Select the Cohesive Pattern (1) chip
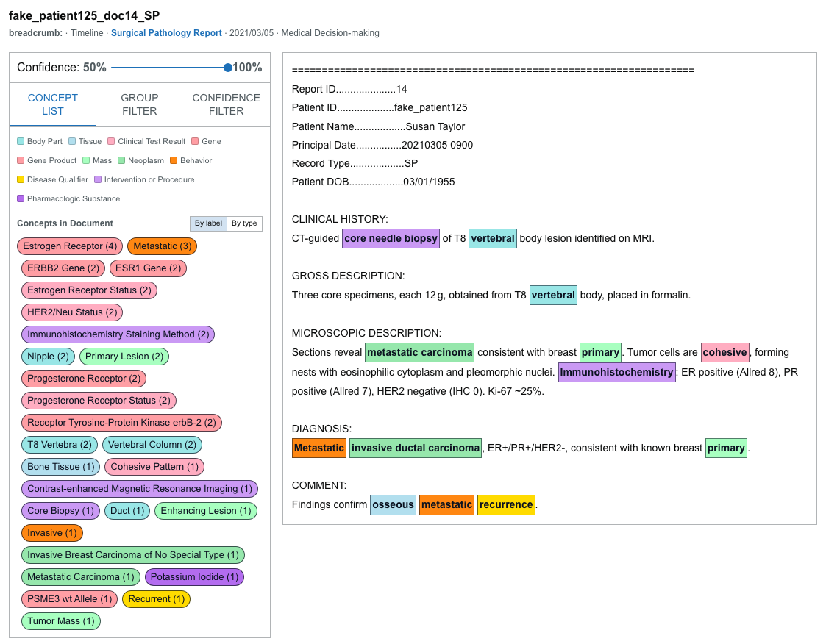The image size is (826, 644). click(x=154, y=467)
